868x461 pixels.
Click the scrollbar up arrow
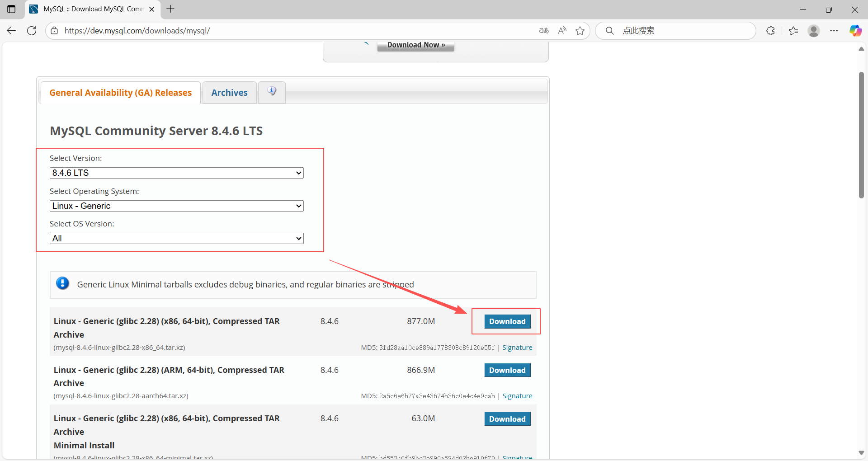tap(861, 49)
